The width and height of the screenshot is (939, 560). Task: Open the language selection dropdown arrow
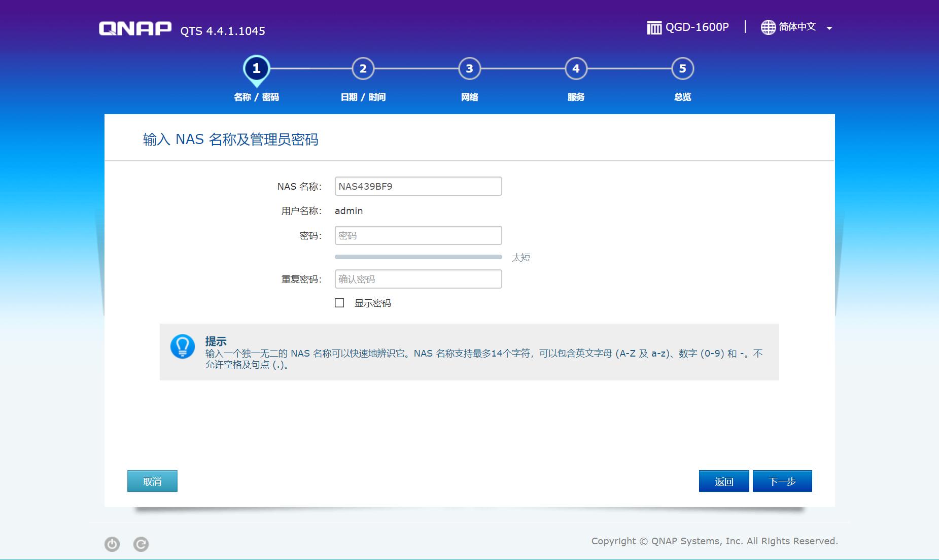click(x=830, y=27)
